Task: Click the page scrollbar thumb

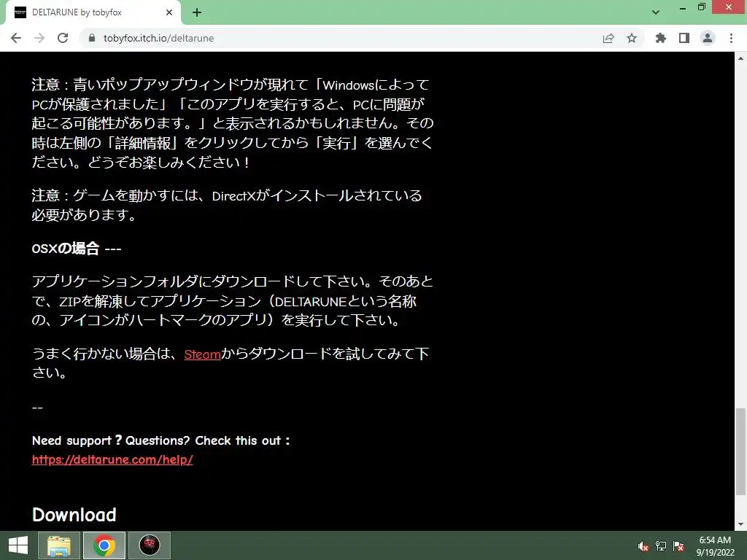Action: pyautogui.click(x=740, y=451)
